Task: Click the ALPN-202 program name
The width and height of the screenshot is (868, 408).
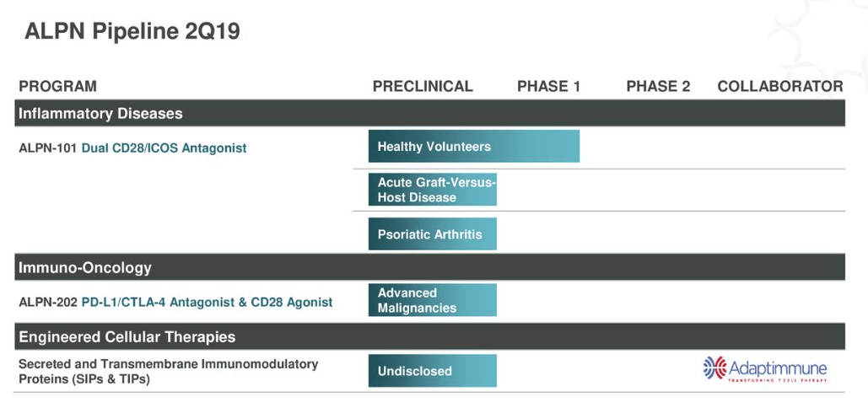Action: click(47, 302)
